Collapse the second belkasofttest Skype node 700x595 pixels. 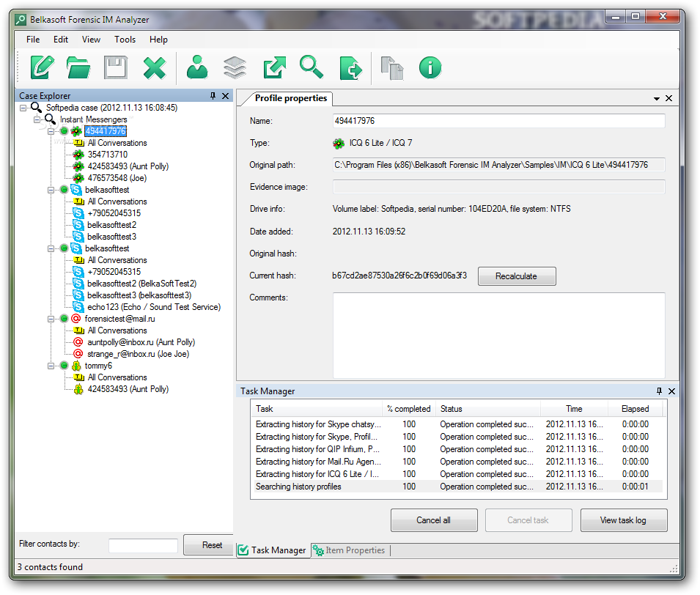51,248
